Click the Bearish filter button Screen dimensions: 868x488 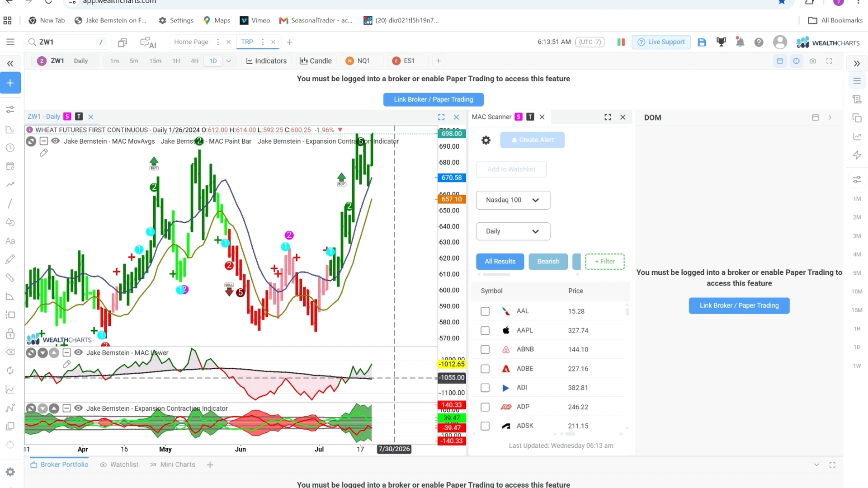point(548,261)
